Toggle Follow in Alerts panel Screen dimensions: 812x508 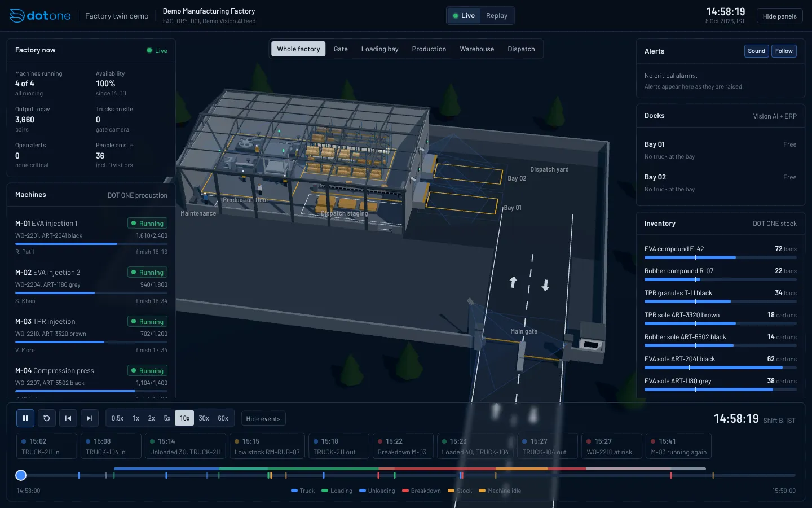pyautogui.click(x=784, y=51)
